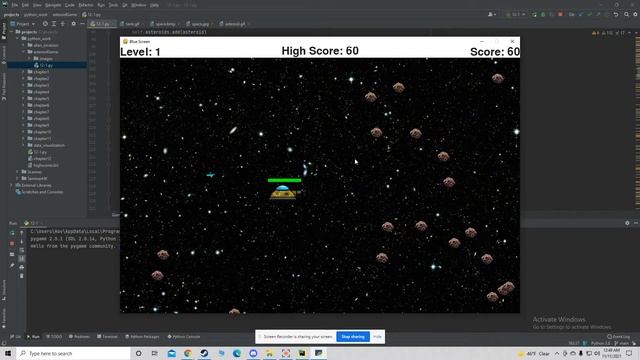
Task: Select the highlighted 12-1.py file in tree
Action: click(47, 65)
